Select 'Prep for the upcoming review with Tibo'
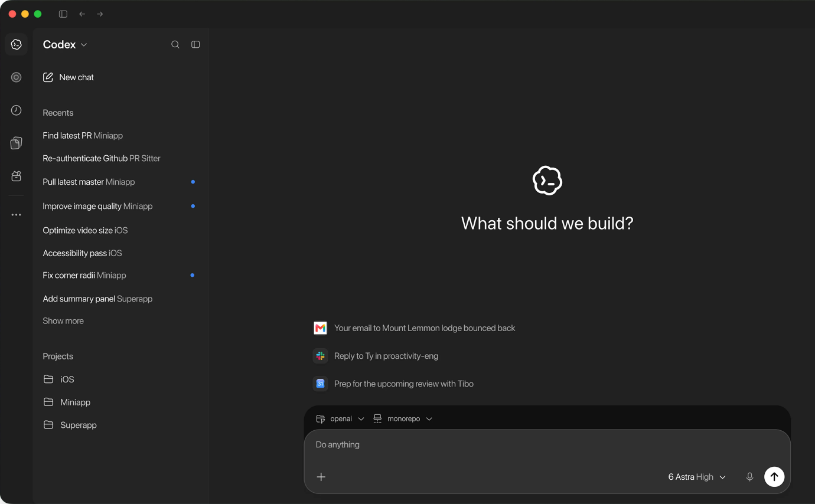The width and height of the screenshot is (815, 504). [x=404, y=384]
